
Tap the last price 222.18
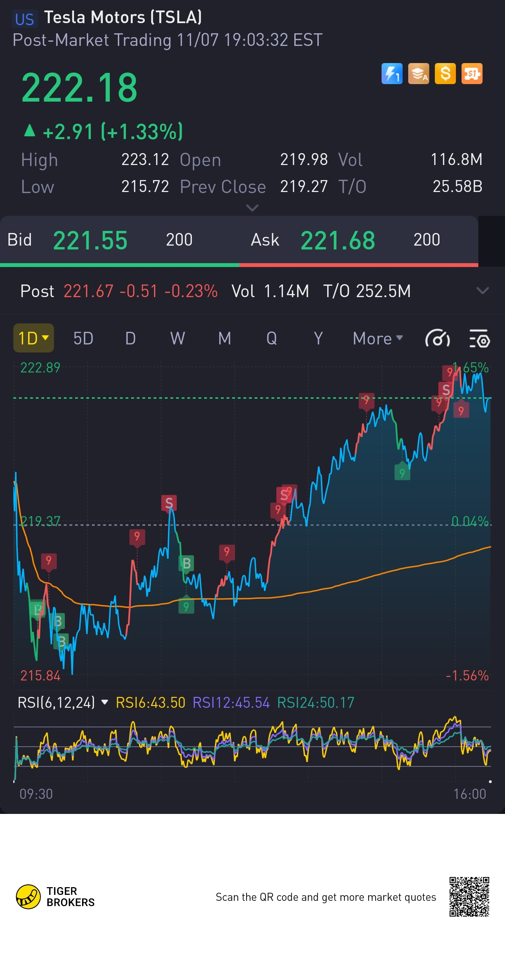click(79, 88)
